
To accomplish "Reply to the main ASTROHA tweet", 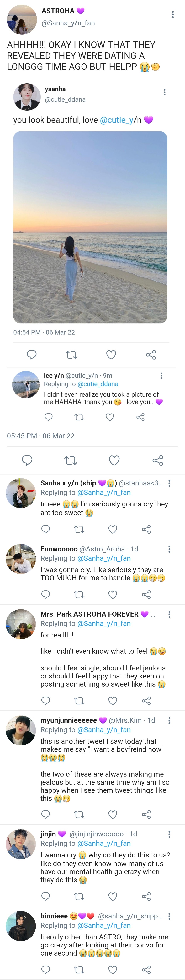I will [27, 460].
